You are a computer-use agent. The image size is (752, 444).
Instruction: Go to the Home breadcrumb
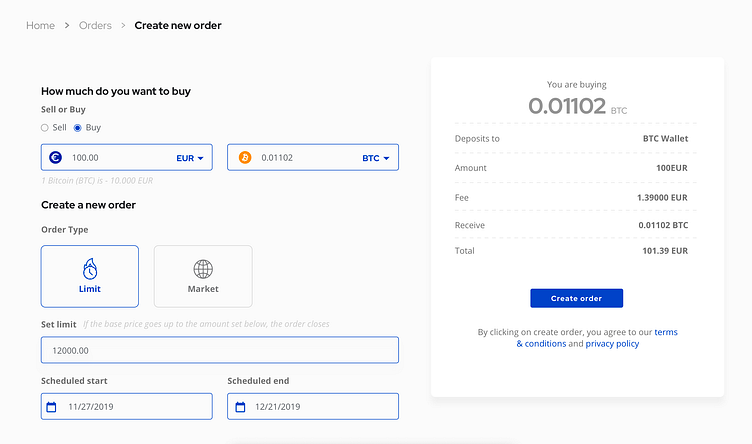pos(40,25)
